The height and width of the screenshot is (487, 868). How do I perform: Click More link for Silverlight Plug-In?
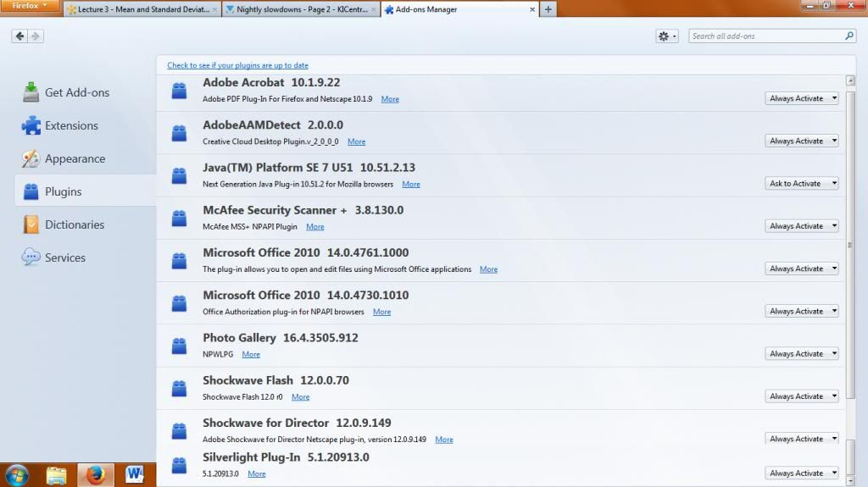[x=256, y=474]
